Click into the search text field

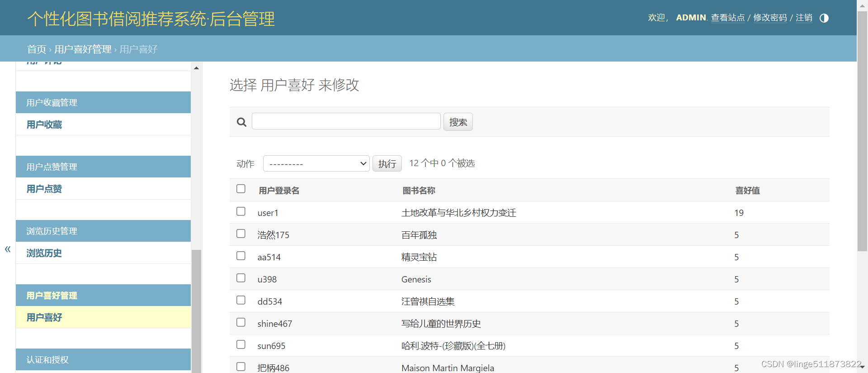(346, 121)
